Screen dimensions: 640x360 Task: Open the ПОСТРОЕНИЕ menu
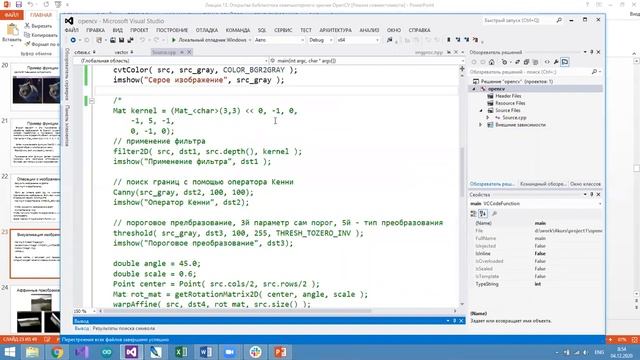(172, 30)
